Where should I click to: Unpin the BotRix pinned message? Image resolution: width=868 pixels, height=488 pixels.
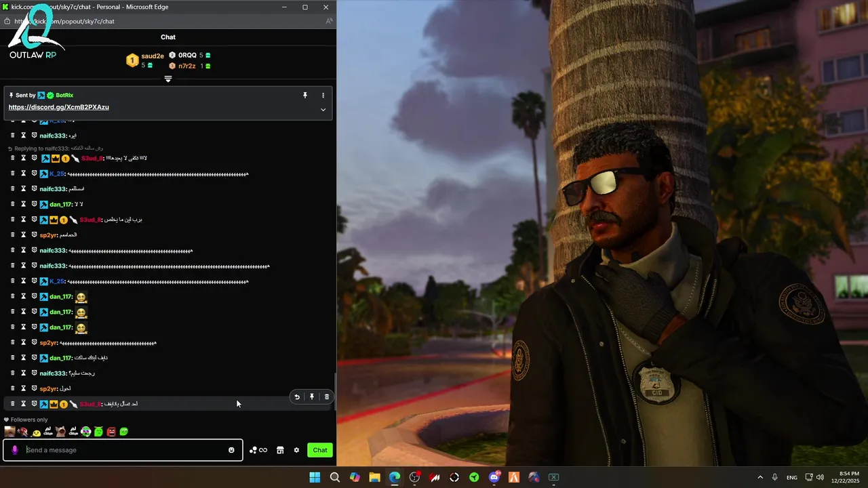[305, 96]
